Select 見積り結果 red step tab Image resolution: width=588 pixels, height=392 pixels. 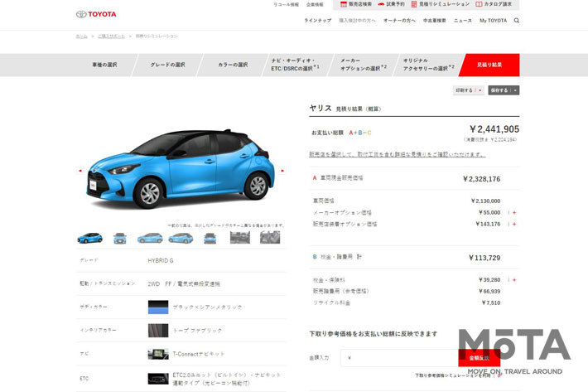(x=489, y=65)
